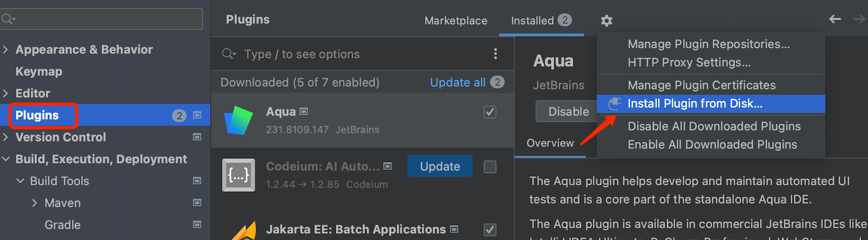Click the search magnifier in settings search

coord(7,19)
